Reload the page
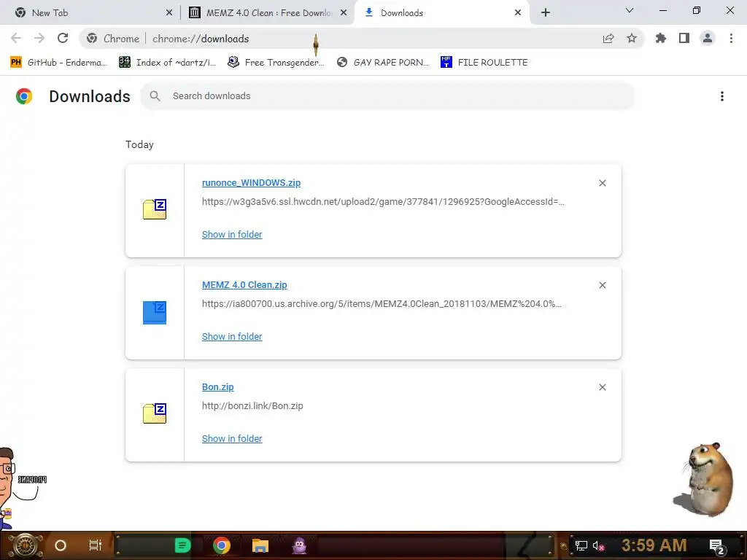747x560 pixels. [x=63, y=38]
